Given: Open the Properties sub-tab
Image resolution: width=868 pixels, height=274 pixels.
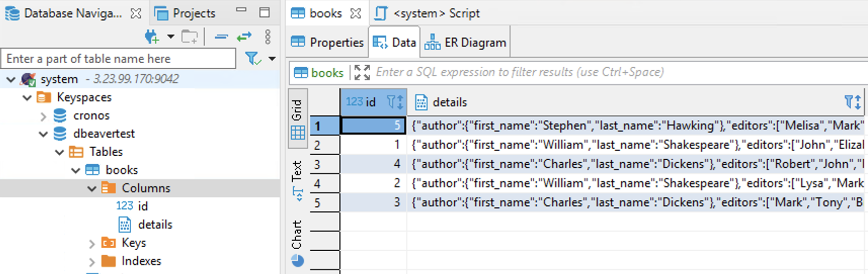Looking at the screenshot, I should (327, 42).
